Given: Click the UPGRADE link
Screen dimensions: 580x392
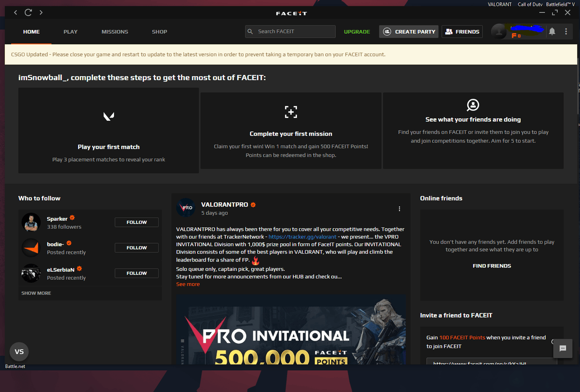Looking at the screenshot, I should coord(357,32).
